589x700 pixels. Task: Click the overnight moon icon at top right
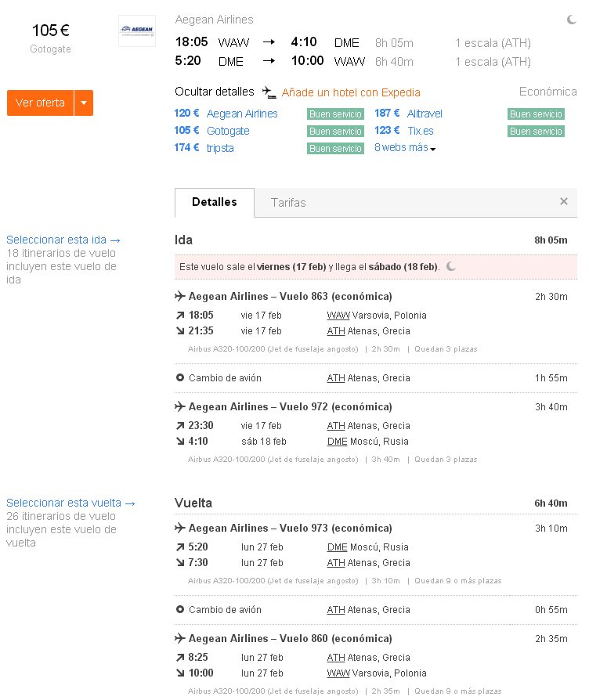pyautogui.click(x=572, y=20)
